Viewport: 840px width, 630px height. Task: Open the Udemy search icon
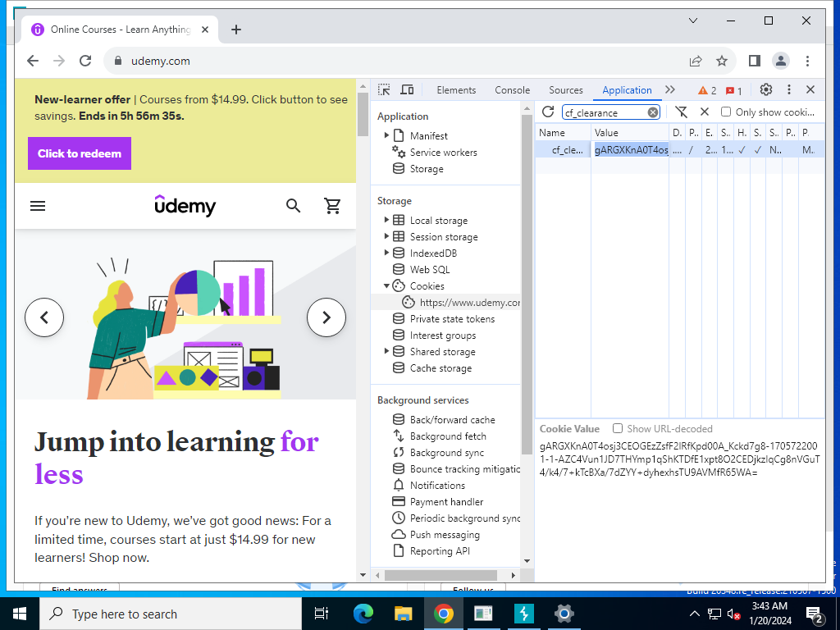293,206
